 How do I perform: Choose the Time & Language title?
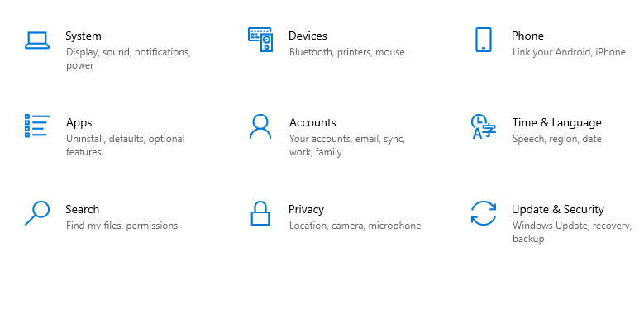556,123
